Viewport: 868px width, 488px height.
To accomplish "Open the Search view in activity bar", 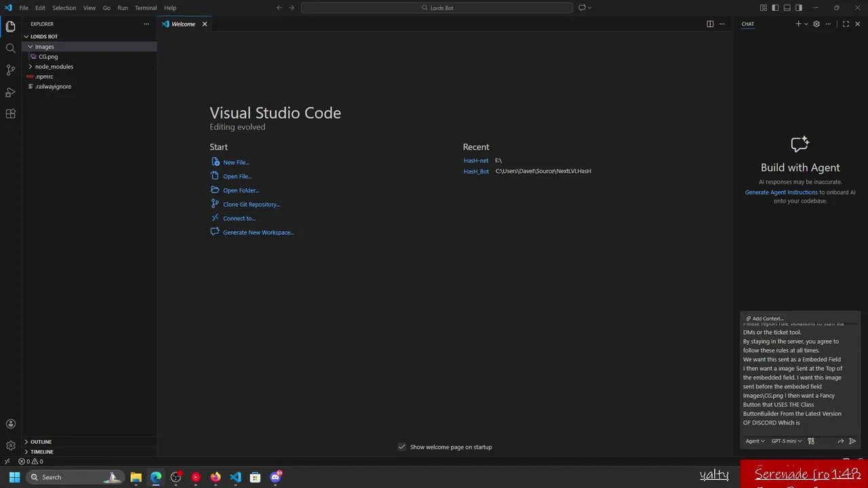I will coord(10,48).
